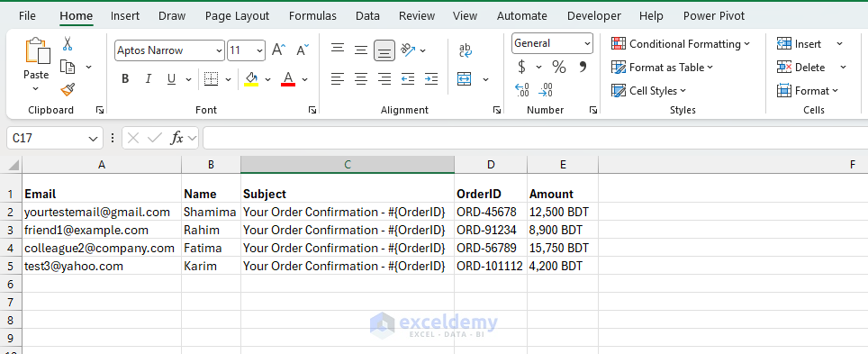Apply red font color swatch
The height and width of the screenshot is (354, 868).
(288, 79)
